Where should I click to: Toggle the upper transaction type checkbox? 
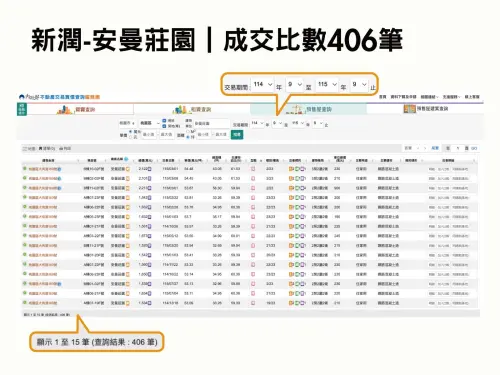[x=164, y=121]
